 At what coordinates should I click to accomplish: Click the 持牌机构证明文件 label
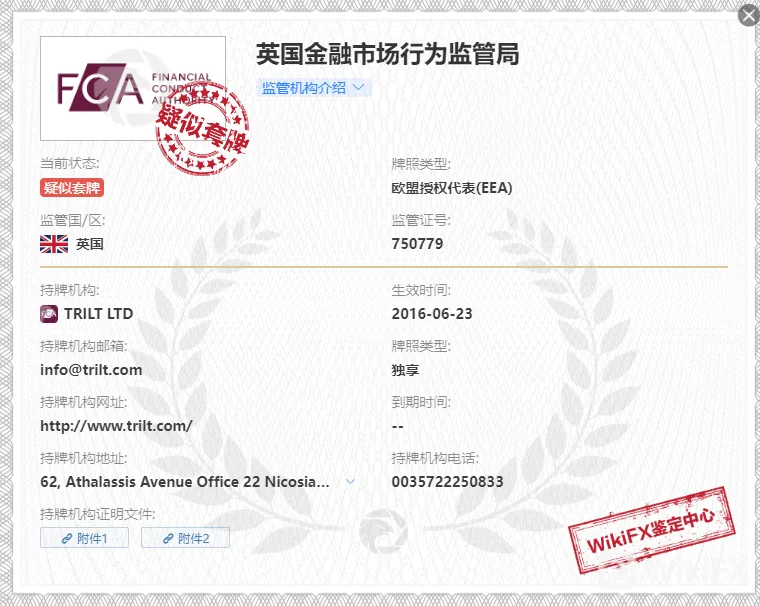point(98,514)
